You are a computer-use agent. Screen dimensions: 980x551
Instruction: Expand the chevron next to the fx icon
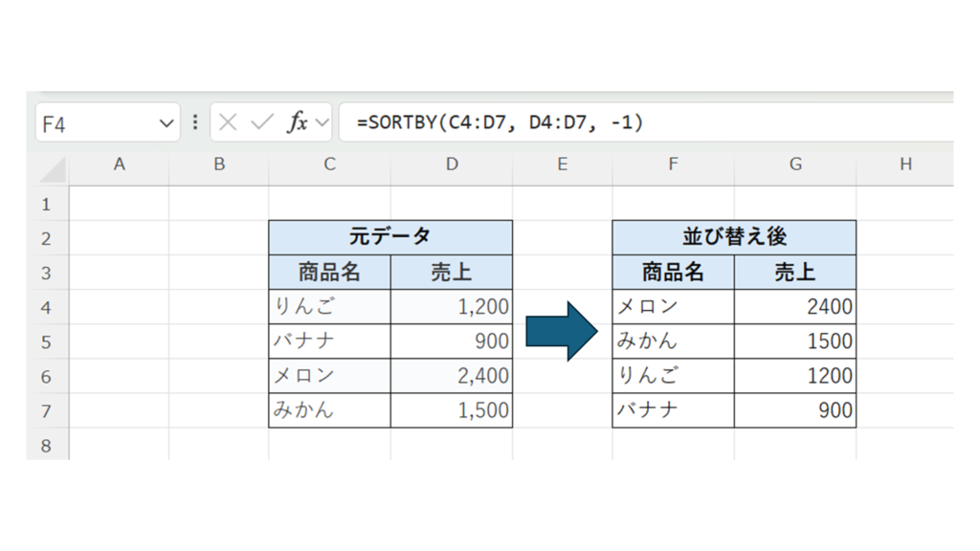(322, 122)
